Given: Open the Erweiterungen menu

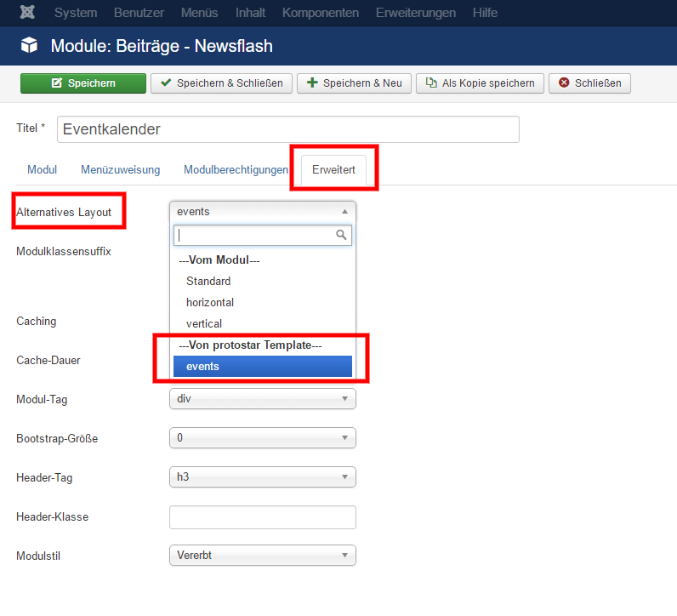Looking at the screenshot, I should click(416, 13).
